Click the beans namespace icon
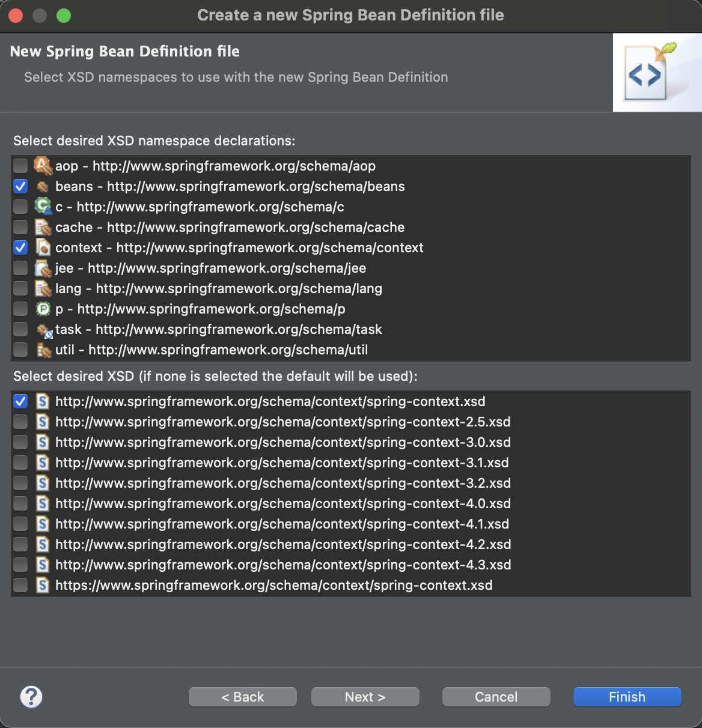Screen dimensions: 702x728 pyautogui.click(x=43, y=186)
